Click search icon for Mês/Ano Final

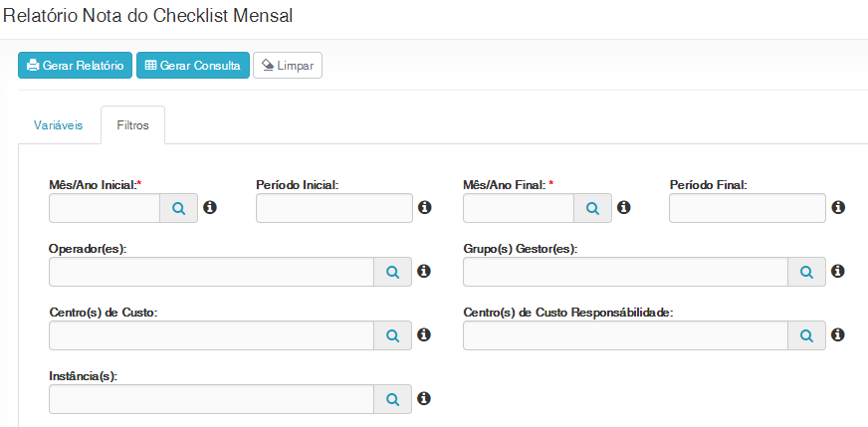[592, 208]
